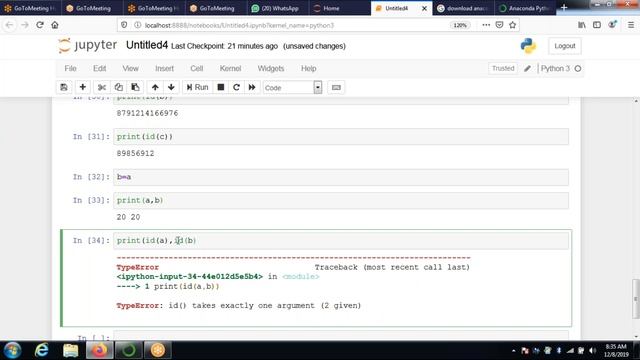640x360 pixels.
Task: Open the Widgets menu
Action: click(x=271, y=69)
